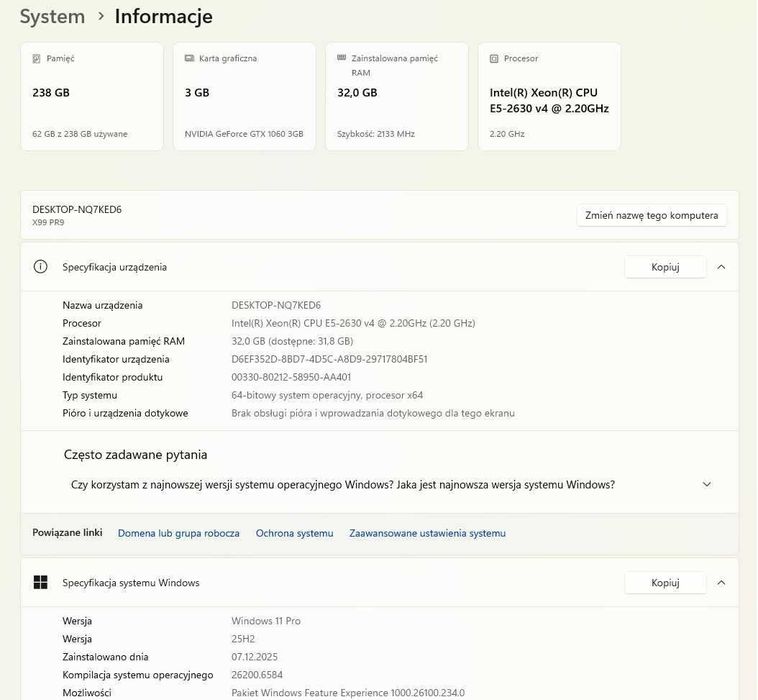Screen dimensions: 758x700
Task: Click the Szybkość: 2133 MHz text
Action: (x=376, y=134)
